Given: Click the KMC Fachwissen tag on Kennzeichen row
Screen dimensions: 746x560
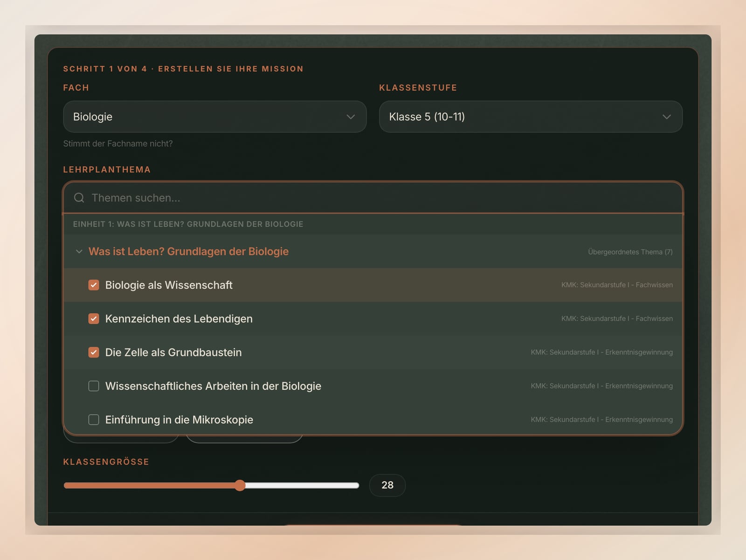Looking at the screenshot, I should (617, 318).
